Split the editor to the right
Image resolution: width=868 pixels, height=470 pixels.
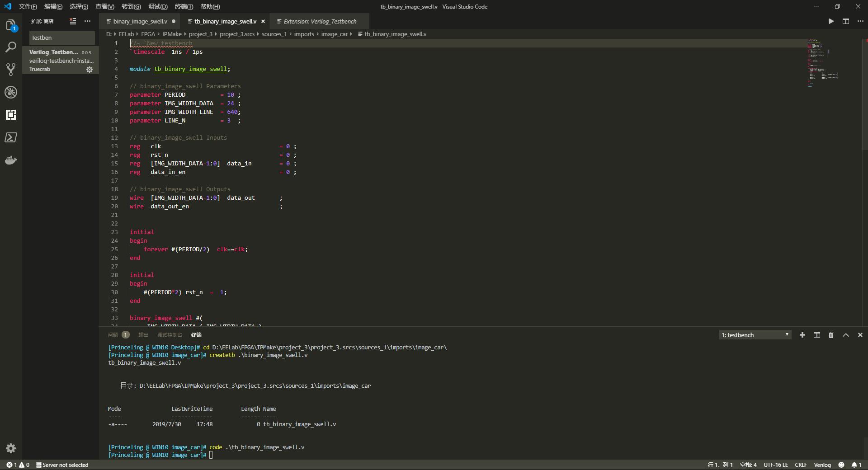point(846,21)
